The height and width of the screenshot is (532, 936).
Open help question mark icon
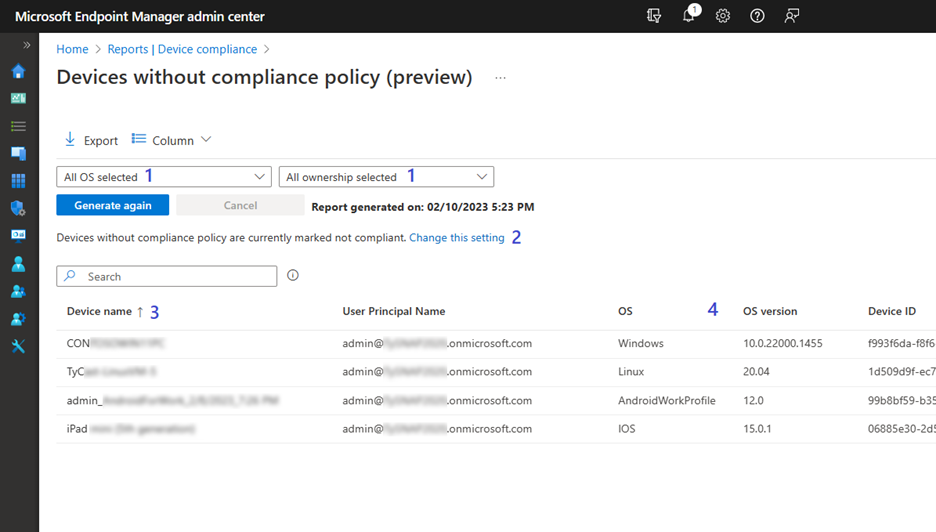757,16
